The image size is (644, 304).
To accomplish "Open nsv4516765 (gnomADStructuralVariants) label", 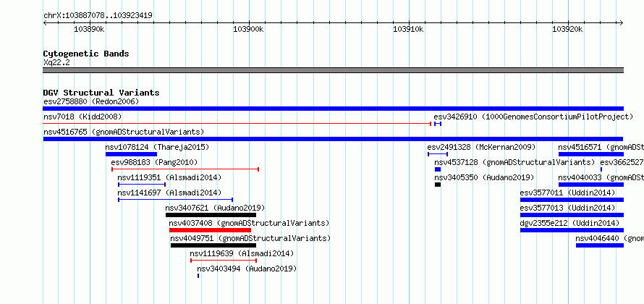I will [x=124, y=132].
